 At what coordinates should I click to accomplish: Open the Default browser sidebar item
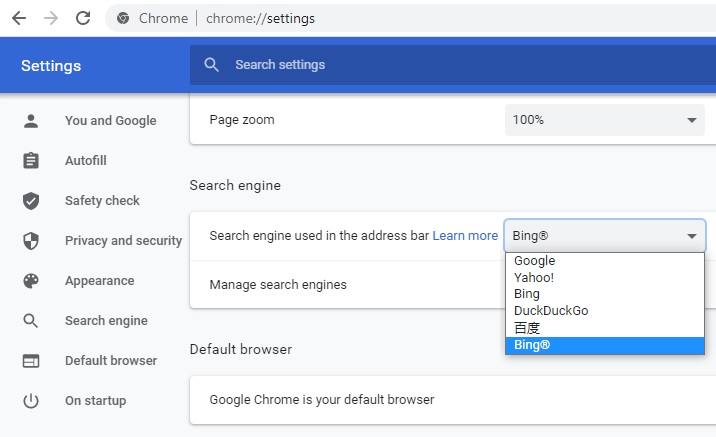[110, 361]
